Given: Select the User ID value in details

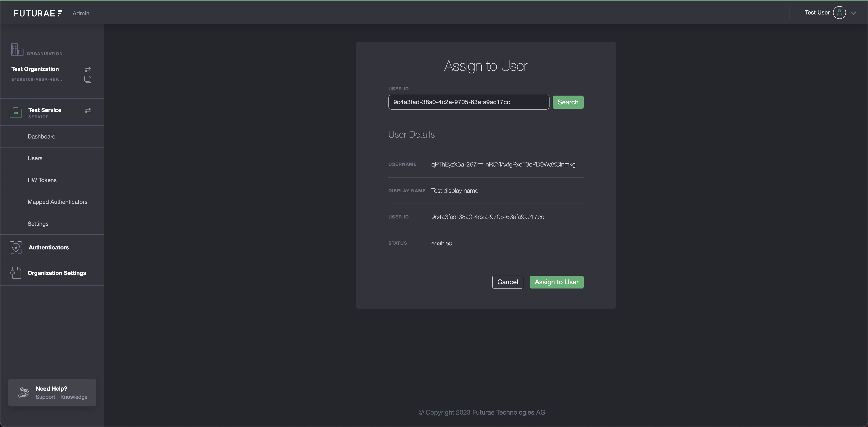Looking at the screenshot, I should 488,217.
